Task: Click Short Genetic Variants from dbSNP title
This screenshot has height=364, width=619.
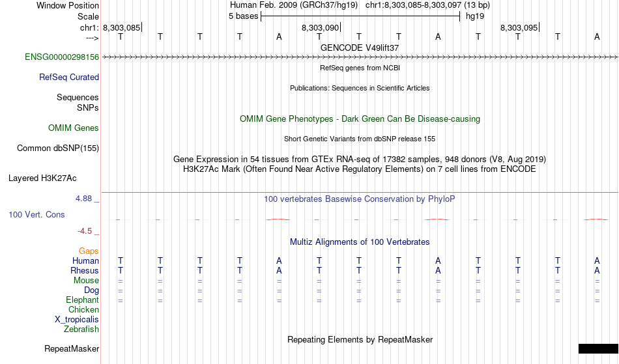Action: [360, 139]
